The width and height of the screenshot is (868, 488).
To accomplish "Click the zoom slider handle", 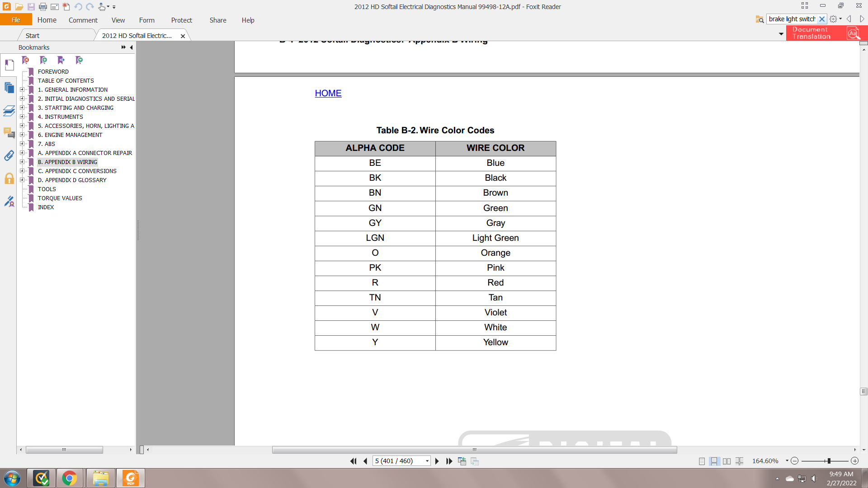I will click(829, 461).
